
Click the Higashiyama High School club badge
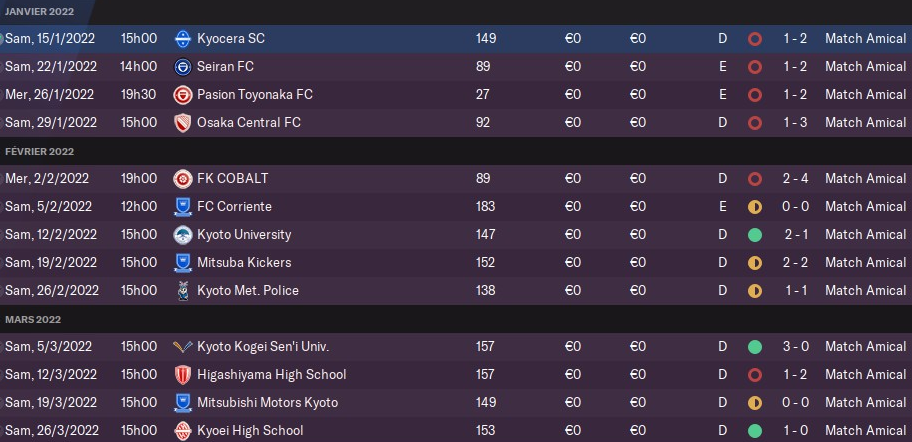(182, 375)
